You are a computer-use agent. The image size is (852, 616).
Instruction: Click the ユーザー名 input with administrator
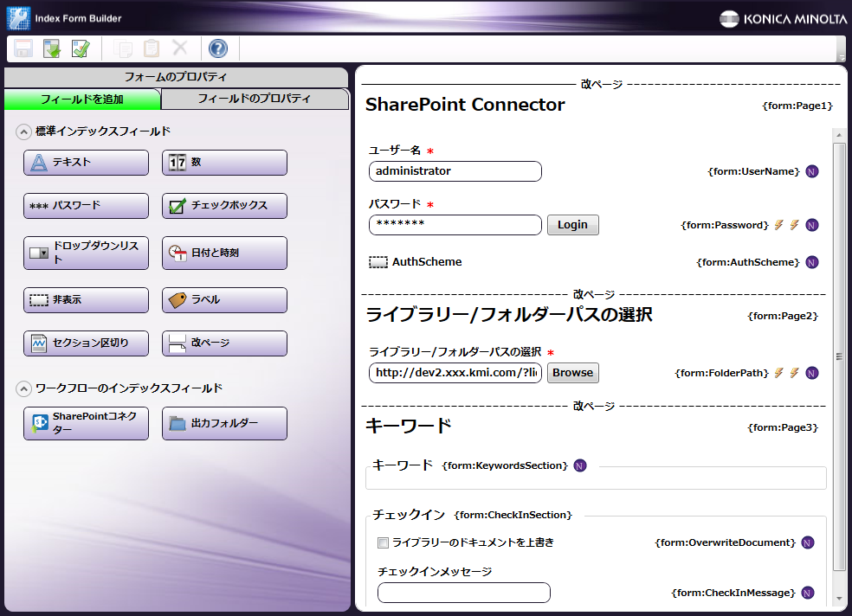(x=455, y=171)
